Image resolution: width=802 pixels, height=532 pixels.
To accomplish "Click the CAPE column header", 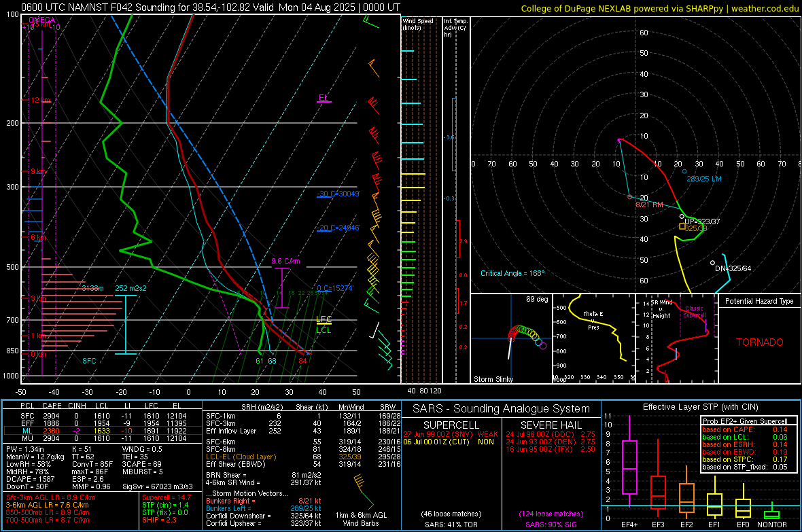I will tap(52, 406).
